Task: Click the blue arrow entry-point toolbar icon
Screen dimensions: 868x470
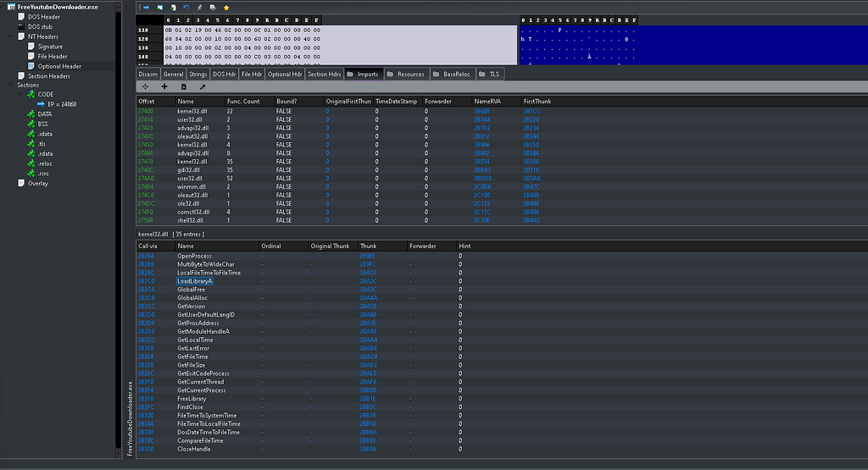Action: tap(146, 8)
